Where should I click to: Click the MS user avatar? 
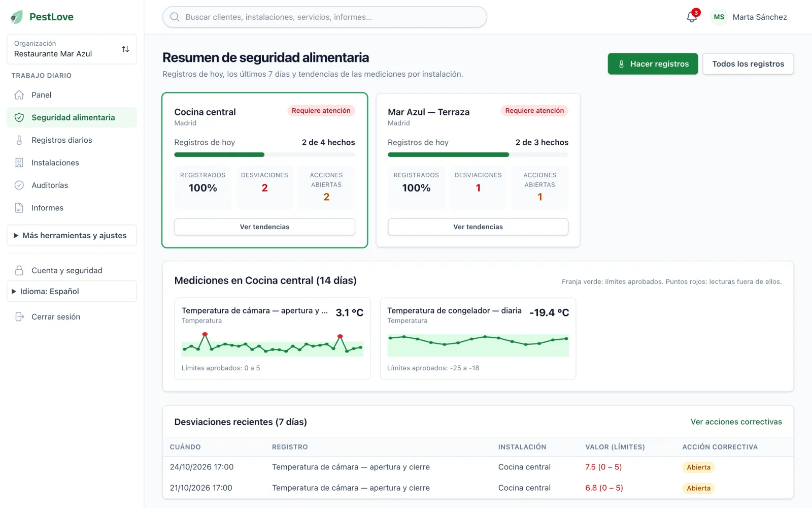[x=719, y=17]
